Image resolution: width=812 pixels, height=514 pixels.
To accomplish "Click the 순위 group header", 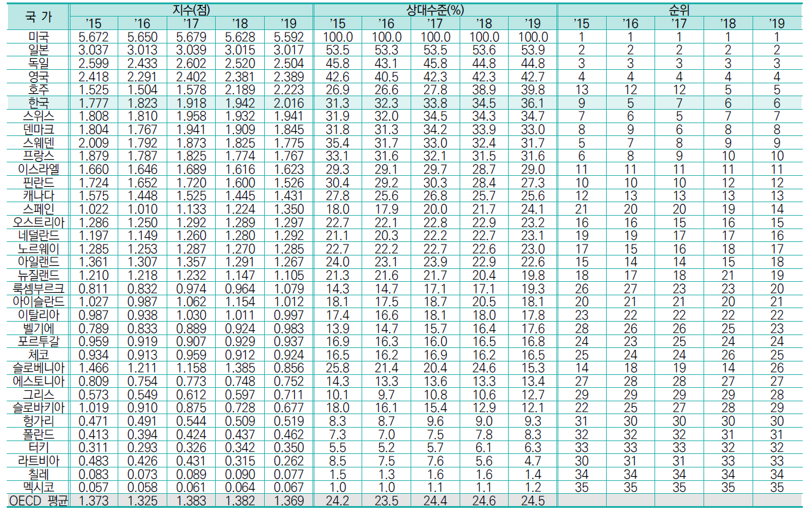I will [679, 10].
